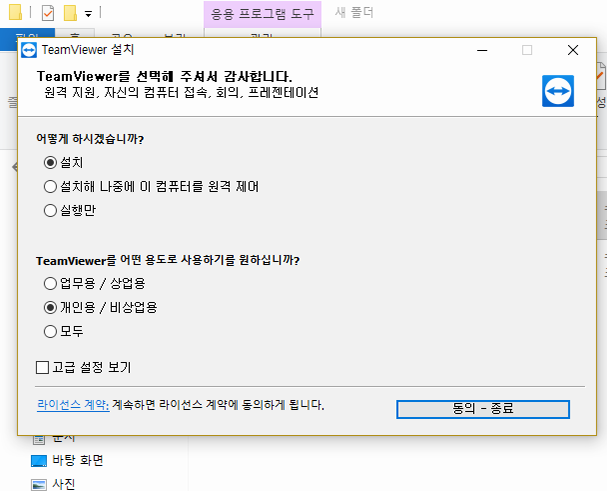
Task: Open the 라이선스 계약 link
Action: (x=73, y=405)
